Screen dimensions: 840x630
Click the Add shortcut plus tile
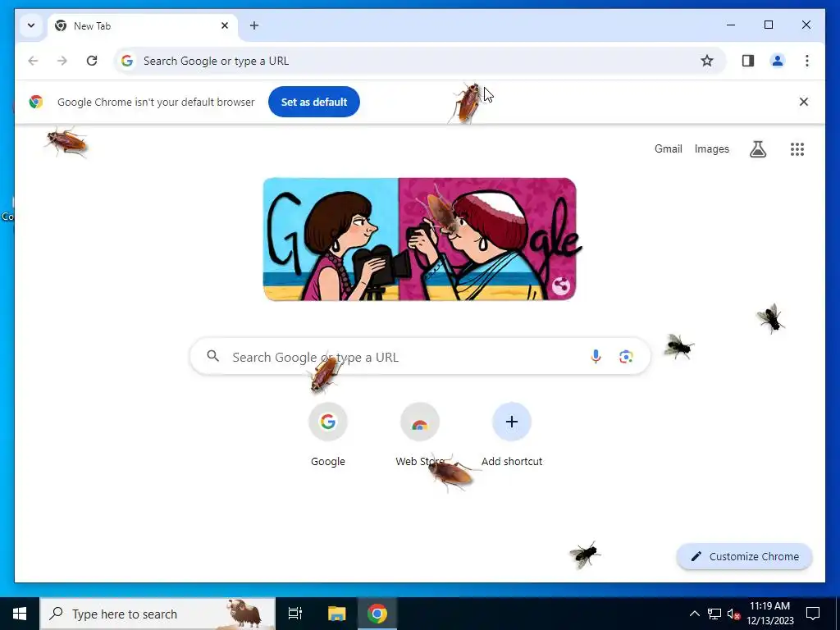point(512,436)
